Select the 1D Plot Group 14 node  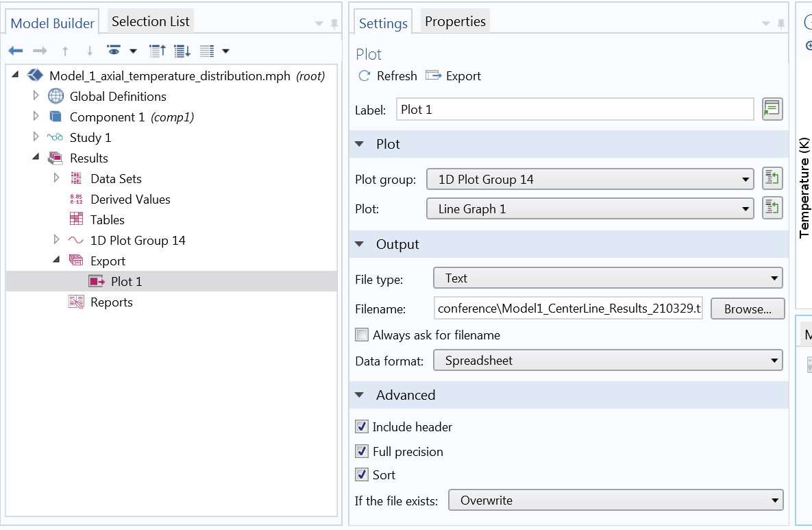[x=137, y=241]
